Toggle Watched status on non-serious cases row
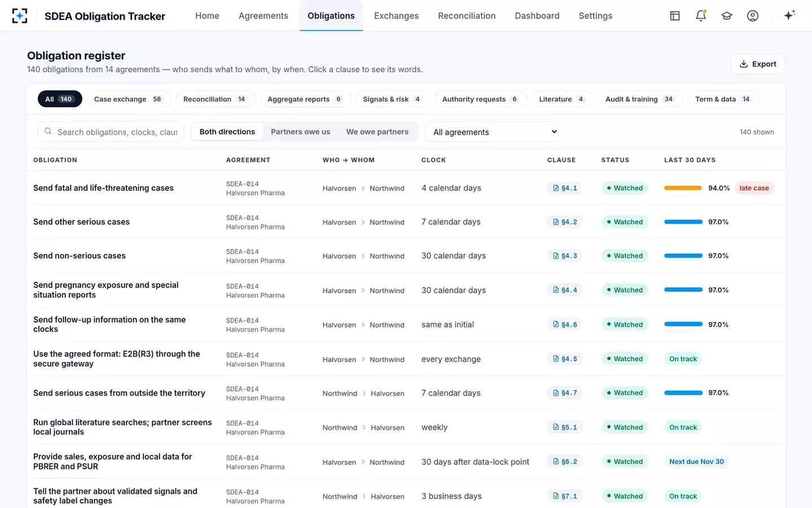Image resolution: width=812 pixels, height=508 pixels. coord(625,256)
